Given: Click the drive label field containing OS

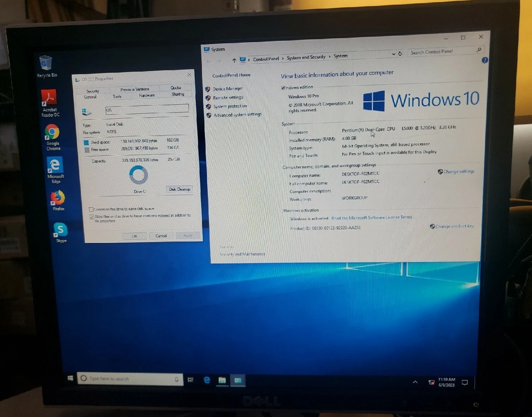Looking at the screenshot, I should (147, 109).
